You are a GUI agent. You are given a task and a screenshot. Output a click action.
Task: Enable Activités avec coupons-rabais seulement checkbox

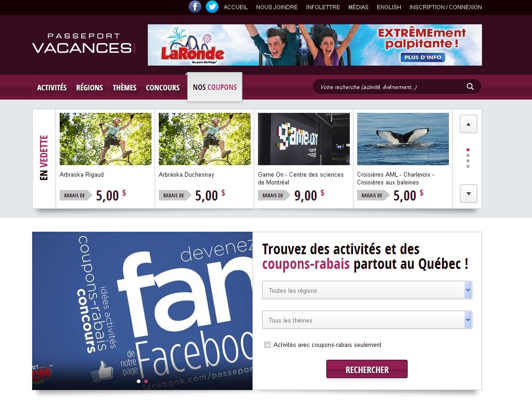[x=267, y=345]
